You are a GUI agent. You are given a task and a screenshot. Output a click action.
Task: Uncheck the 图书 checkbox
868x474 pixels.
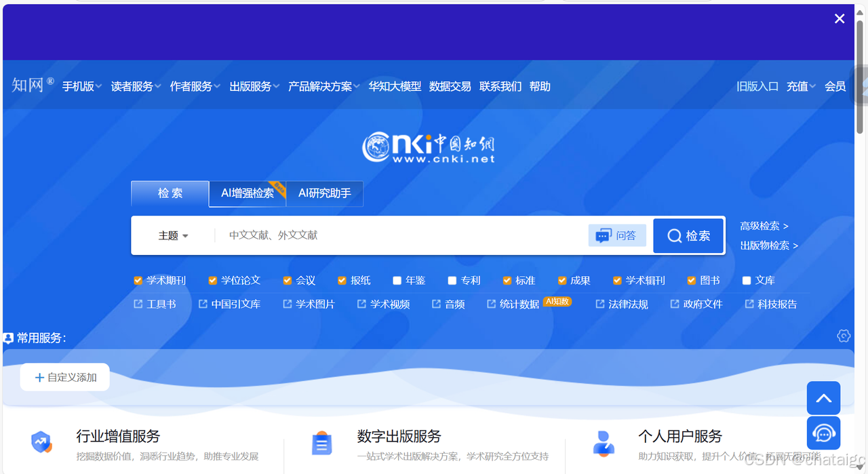[692, 280]
